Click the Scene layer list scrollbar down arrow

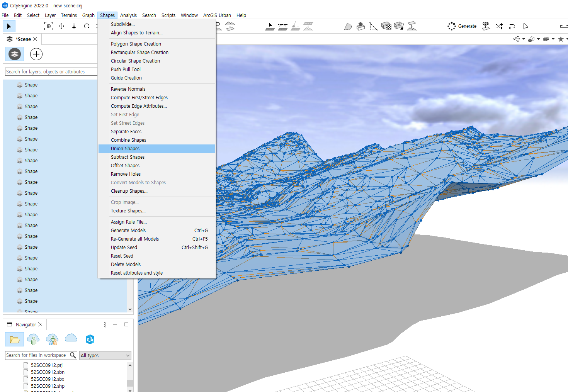[130, 309]
